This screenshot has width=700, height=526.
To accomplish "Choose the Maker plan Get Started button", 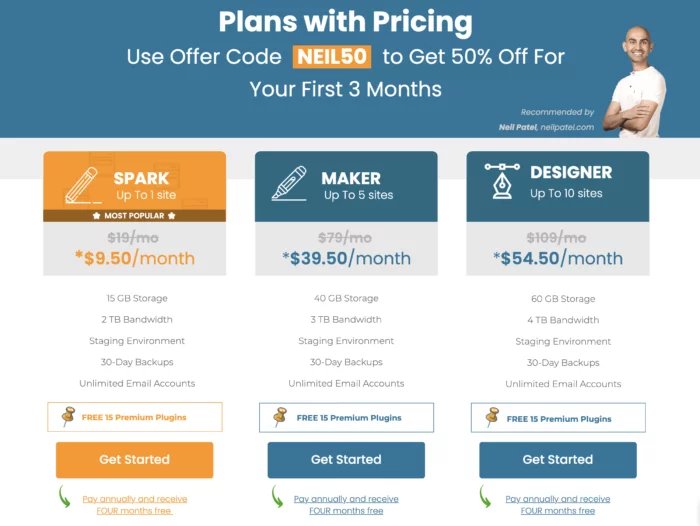I will [x=346, y=460].
